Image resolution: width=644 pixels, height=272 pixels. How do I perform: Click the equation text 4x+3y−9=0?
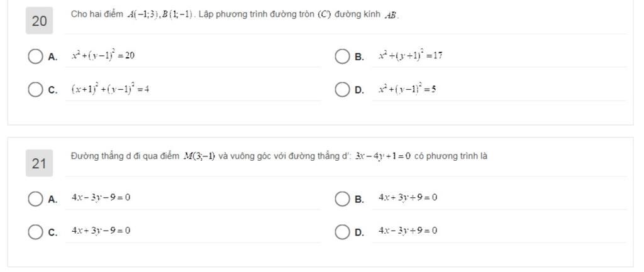[x=101, y=231]
